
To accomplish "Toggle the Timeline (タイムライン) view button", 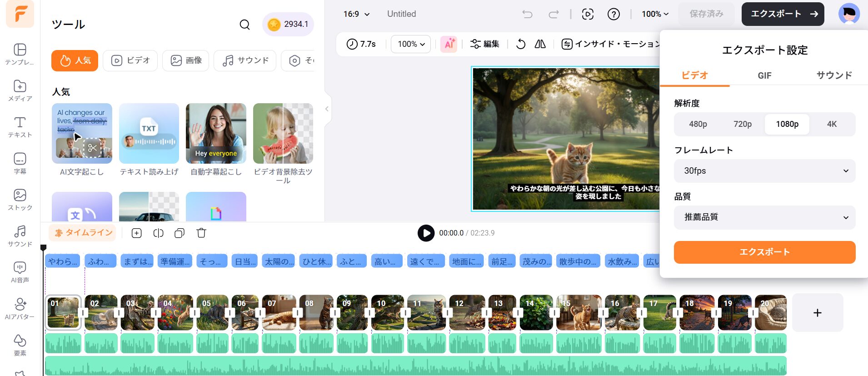I will coord(83,233).
